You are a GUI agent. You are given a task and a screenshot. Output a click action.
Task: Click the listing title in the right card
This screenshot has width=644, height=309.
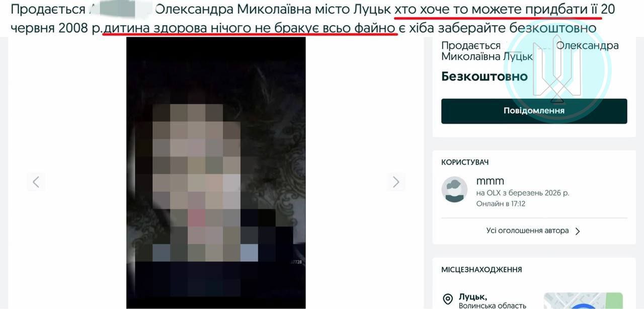[x=530, y=51]
